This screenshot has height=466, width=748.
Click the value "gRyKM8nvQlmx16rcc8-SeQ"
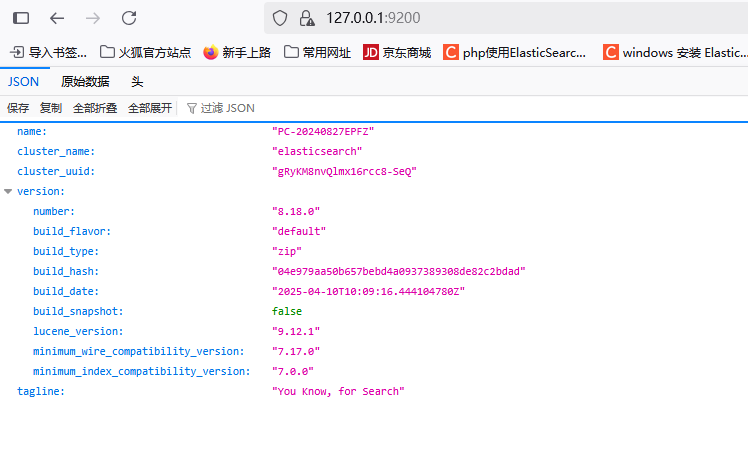(x=344, y=172)
